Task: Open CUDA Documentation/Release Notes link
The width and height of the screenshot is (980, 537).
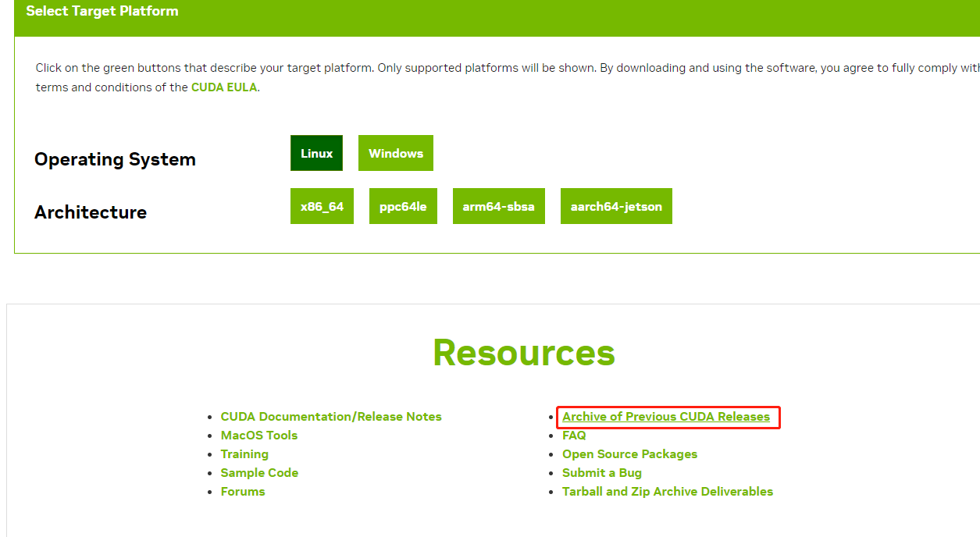Action: [331, 417]
